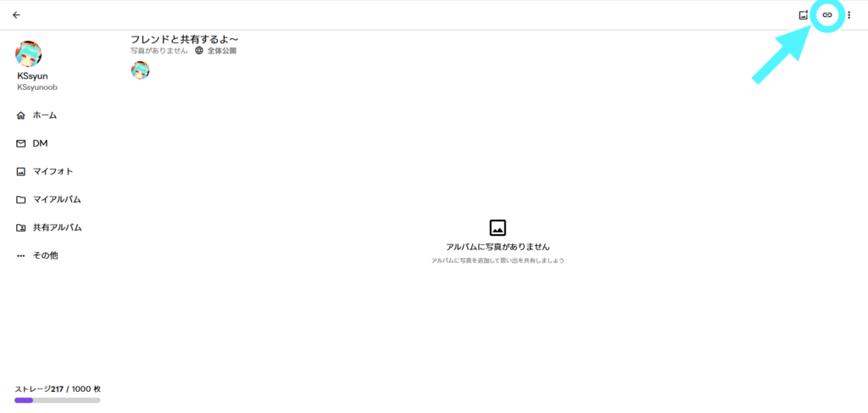The height and width of the screenshot is (413, 868).
Task: Copy album share link via the link icon
Action: tap(827, 15)
